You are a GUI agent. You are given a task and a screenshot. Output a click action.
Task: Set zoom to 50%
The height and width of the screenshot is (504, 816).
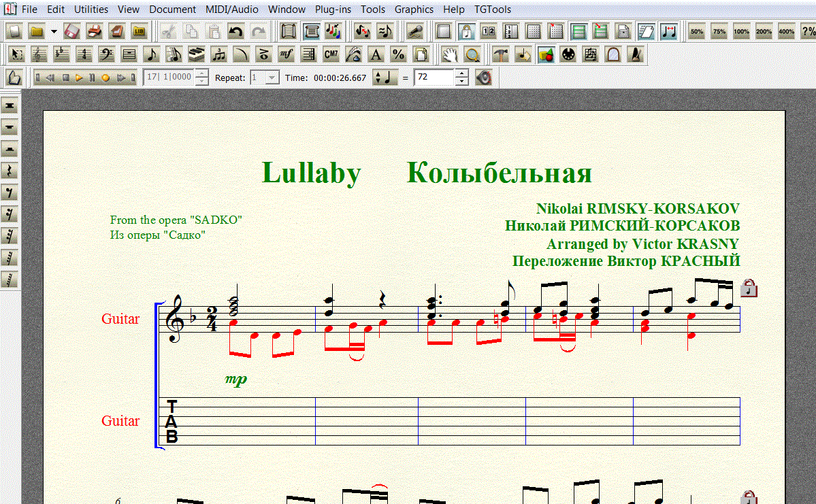697,31
